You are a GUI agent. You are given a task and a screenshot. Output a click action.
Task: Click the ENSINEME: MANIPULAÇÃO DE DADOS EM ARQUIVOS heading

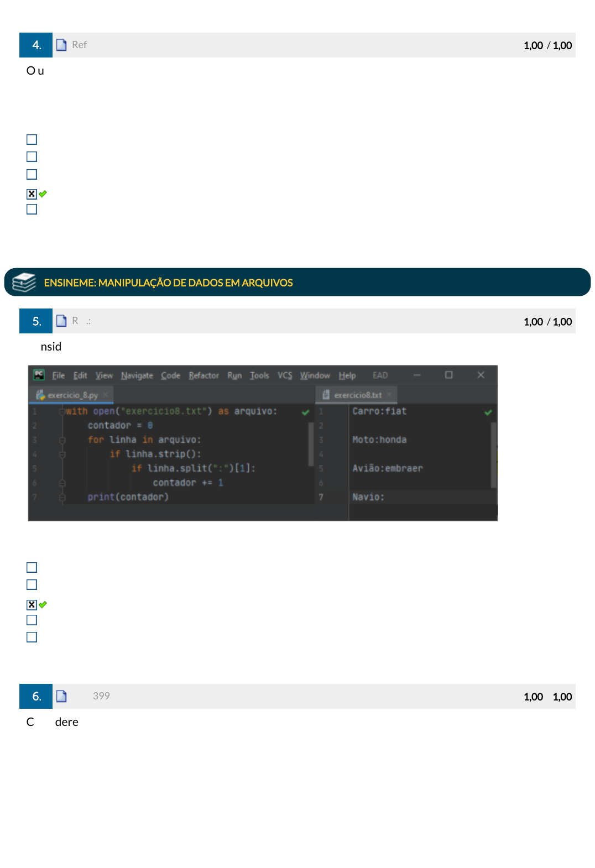point(168,283)
